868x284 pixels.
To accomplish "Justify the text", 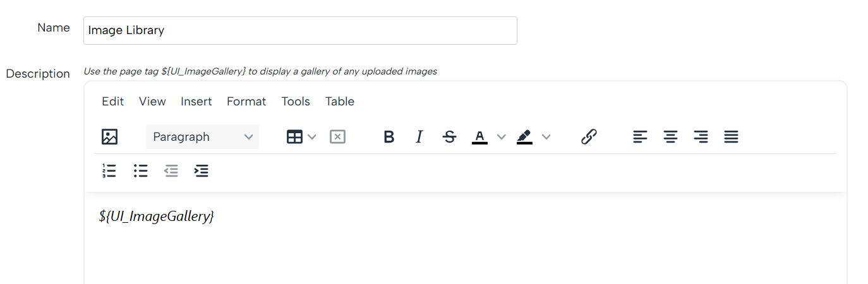I will click(731, 136).
